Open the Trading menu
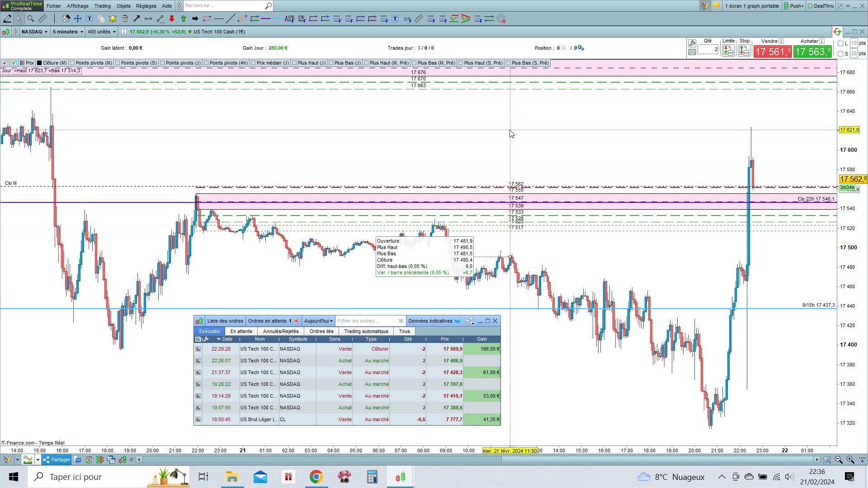Image resolution: width=868 pixels, height=488 pixels. [102, 6]
